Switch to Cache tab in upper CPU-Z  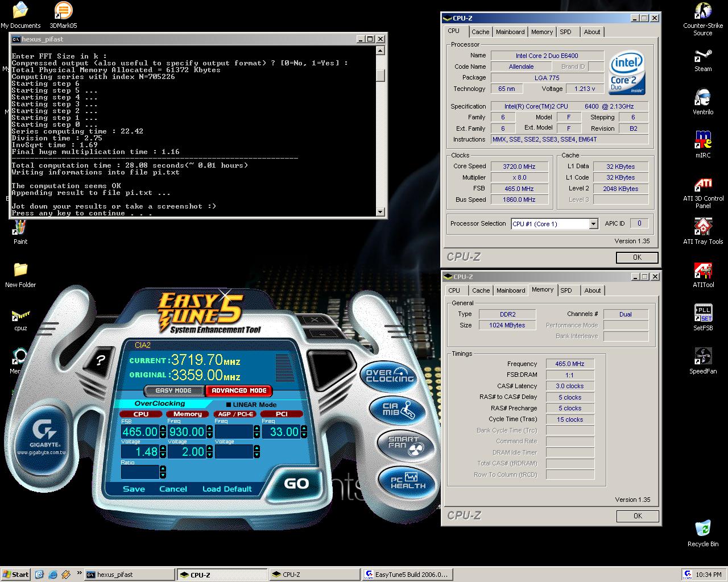[480, 32]
